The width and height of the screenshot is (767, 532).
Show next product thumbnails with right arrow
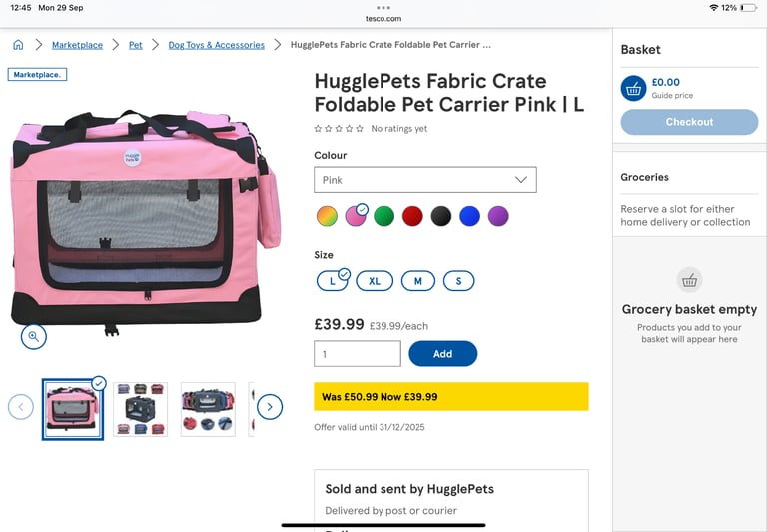coord(269,407)
